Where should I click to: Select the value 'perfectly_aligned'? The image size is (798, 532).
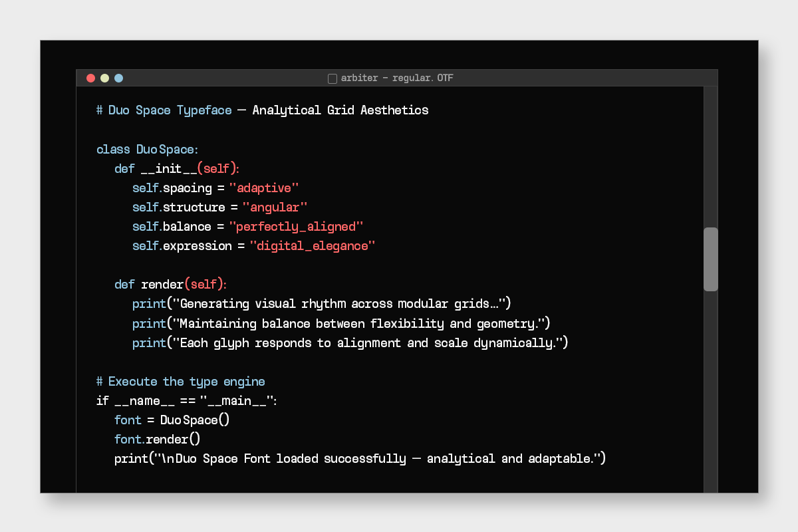pyautogui.click(x=295, y=226)
